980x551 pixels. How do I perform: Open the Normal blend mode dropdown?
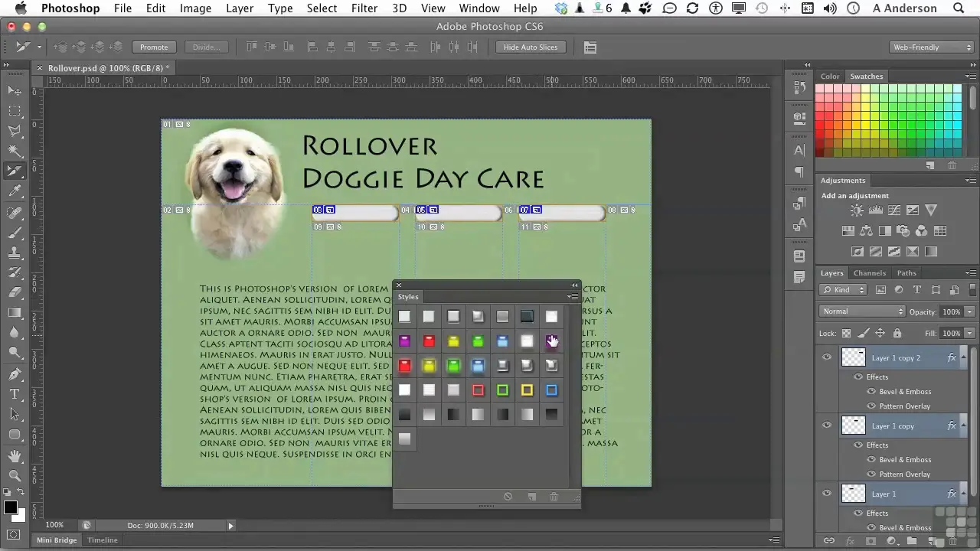coord(862,311)
